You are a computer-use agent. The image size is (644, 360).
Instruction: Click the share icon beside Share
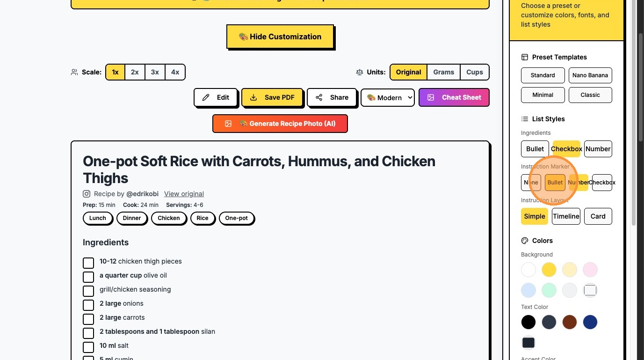point(319,97)
